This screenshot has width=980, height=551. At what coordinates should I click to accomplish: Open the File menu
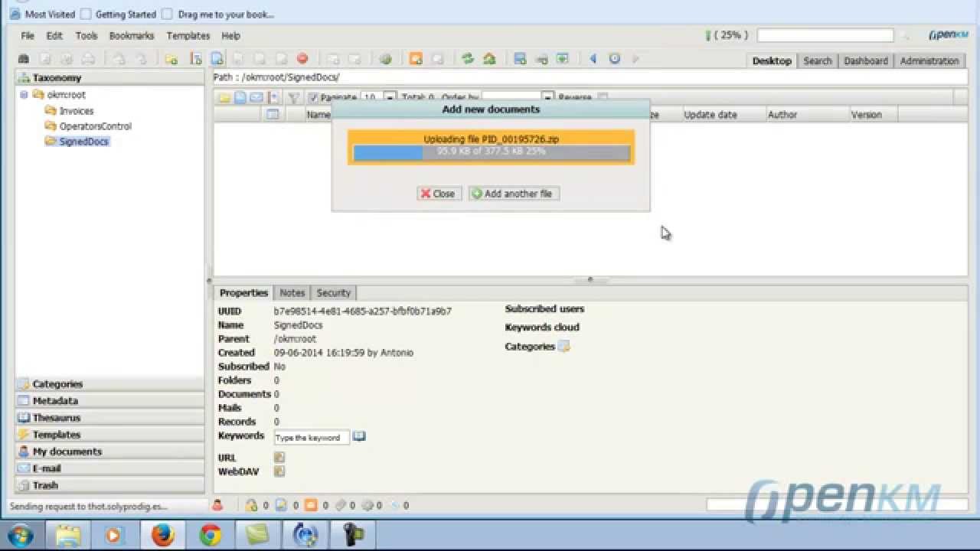[28, 35]
